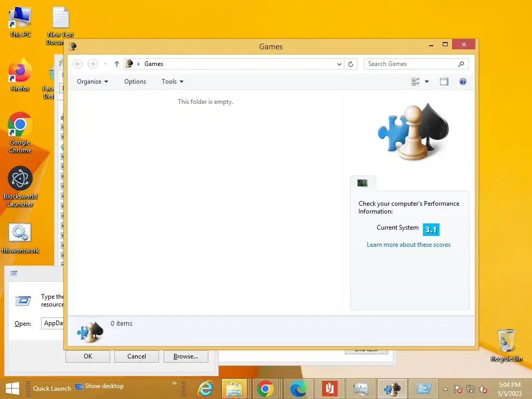Go back in Games window

tap(78, 64)
